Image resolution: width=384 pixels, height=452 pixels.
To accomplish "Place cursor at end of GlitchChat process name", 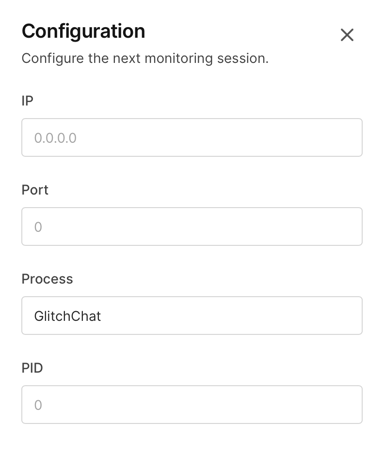I will 101,316.
